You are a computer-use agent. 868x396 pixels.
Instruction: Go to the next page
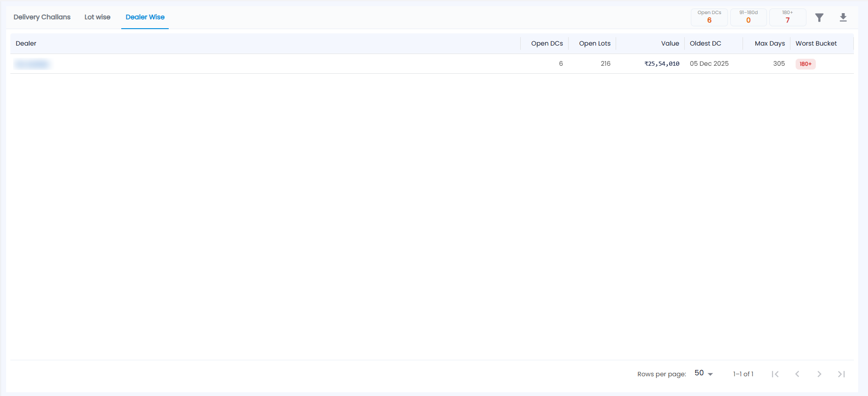point(819,374)
